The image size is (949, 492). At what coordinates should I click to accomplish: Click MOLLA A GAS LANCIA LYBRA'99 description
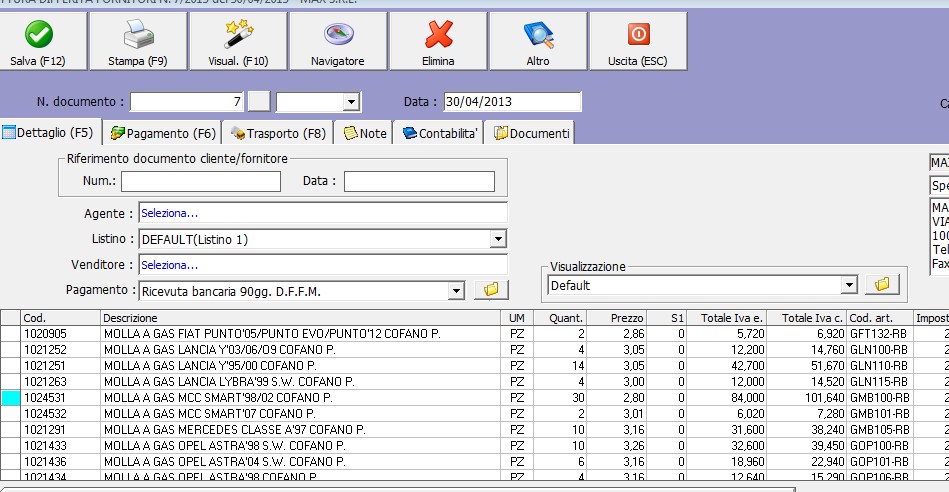(229, 382)
